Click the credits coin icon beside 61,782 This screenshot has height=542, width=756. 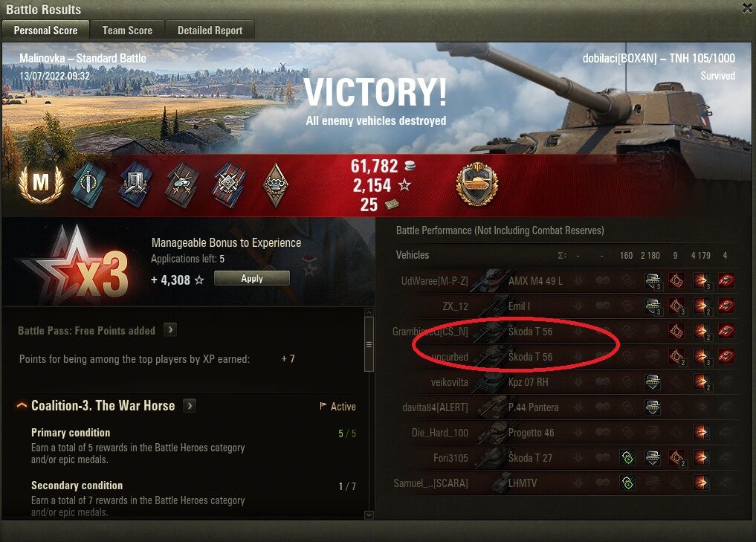tap(410, 166)
